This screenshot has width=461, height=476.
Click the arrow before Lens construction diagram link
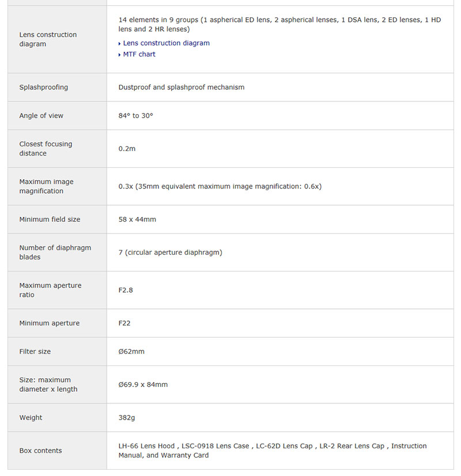coord(120,44)
